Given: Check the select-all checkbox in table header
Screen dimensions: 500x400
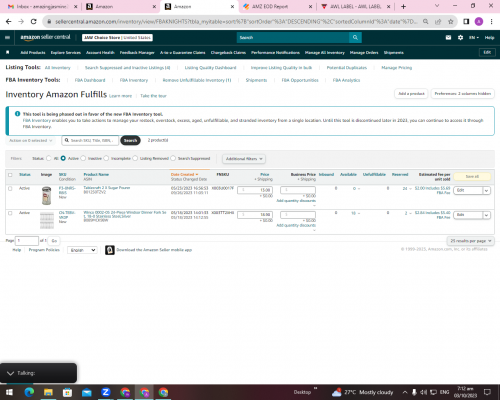Looking at the screenshot, I should click(10, 175).
